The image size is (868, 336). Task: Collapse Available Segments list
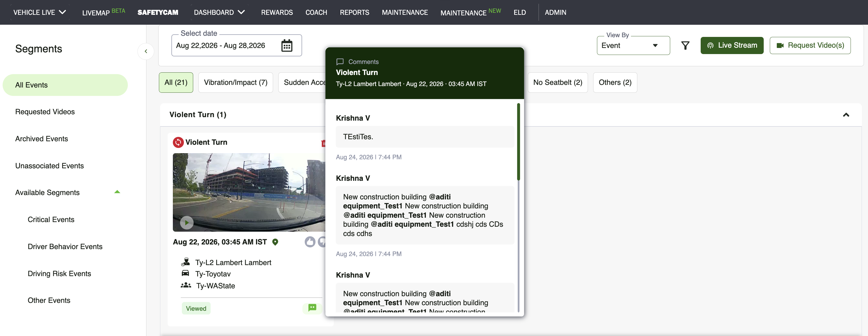pos(117,192)
